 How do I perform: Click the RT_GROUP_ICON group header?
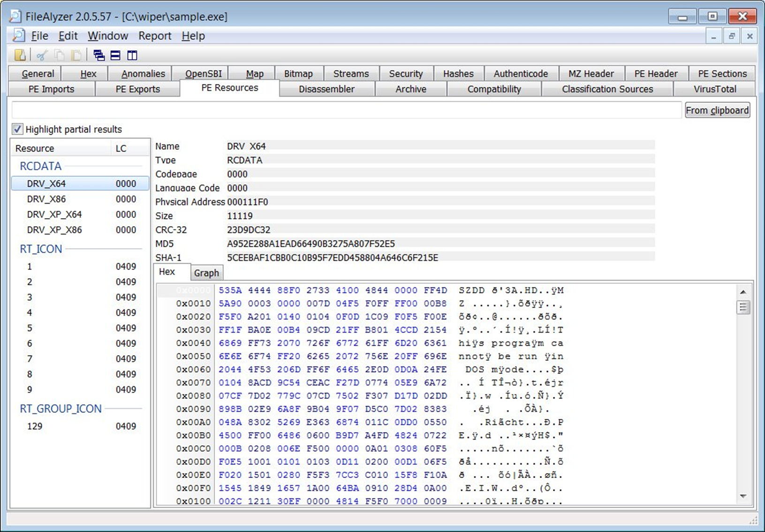pyautogui.click(x=61, y=409)
